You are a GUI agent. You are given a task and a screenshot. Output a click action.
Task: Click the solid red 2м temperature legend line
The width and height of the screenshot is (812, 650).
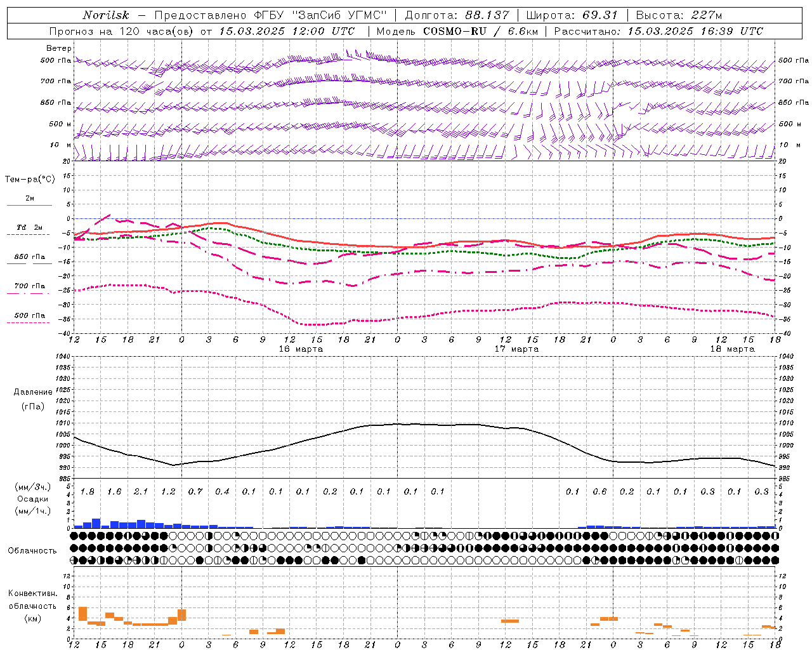[x=29, y=205]
